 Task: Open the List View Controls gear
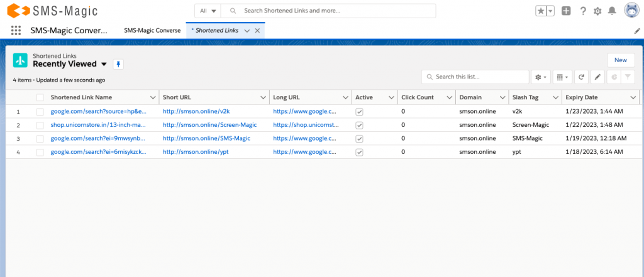tap(541, 77)
